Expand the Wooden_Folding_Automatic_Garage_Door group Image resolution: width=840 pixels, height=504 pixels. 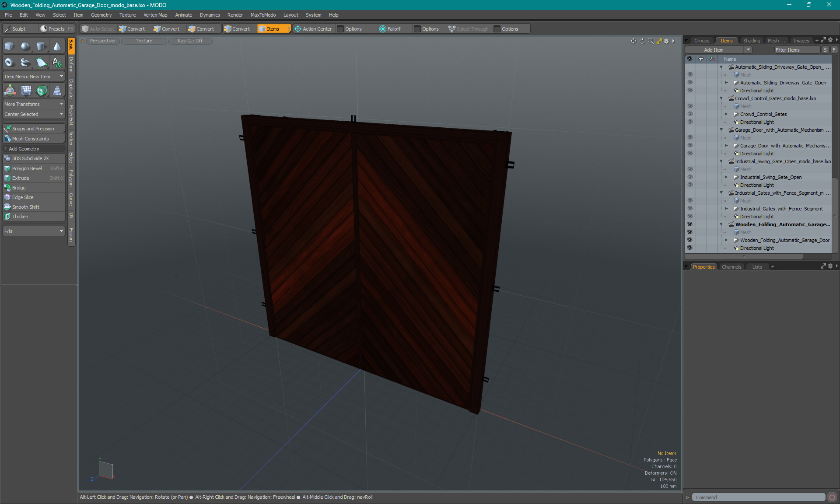click(726, 240)
